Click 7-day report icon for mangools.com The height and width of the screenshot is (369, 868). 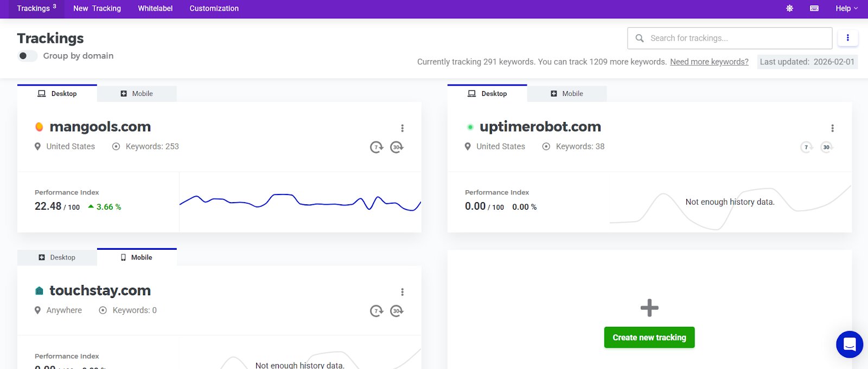[x=376, y=147]
